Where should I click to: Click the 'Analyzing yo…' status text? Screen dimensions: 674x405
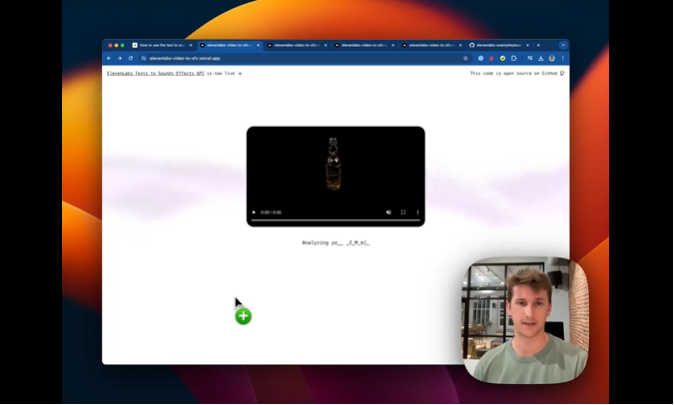tap(335, 243)
